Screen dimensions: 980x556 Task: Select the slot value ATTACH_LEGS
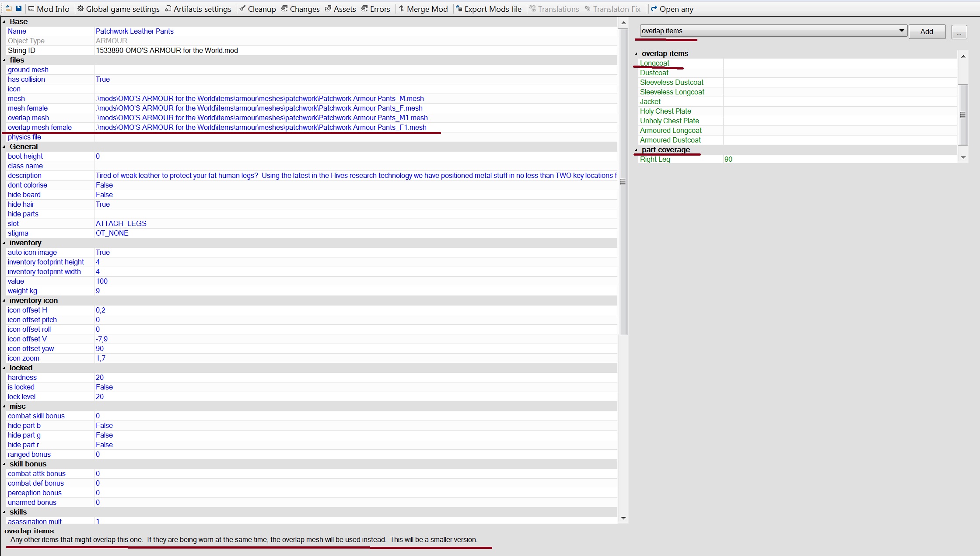point(121,223)
